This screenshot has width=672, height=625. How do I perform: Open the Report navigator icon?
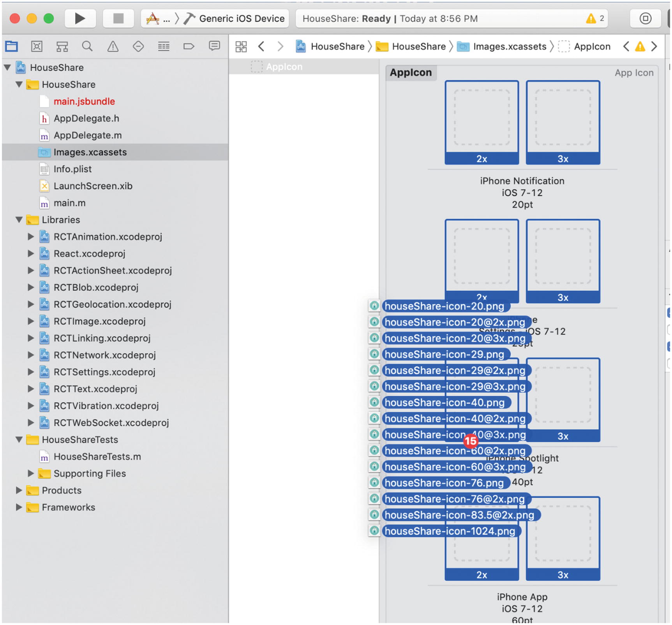(x=214, y=46)
